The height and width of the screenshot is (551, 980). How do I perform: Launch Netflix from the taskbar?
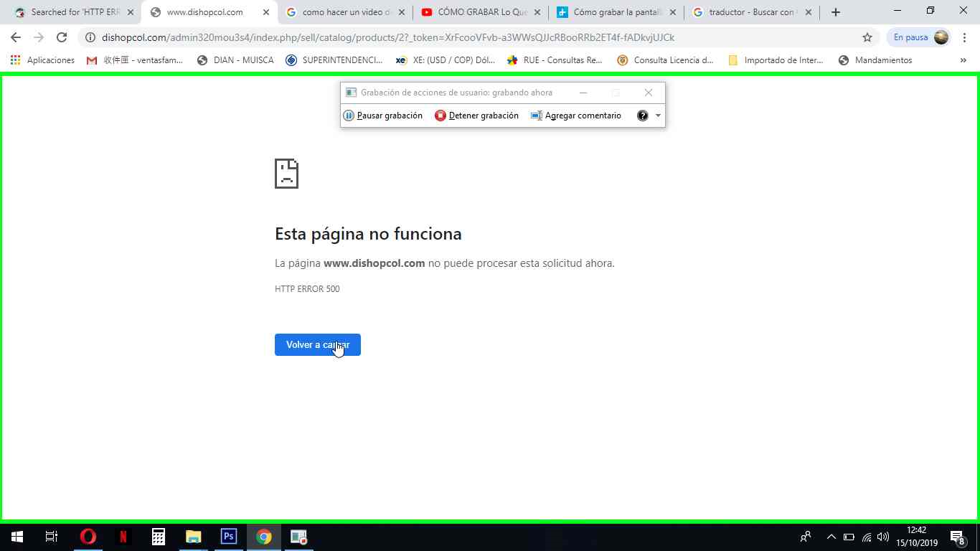tap(123, 537)
